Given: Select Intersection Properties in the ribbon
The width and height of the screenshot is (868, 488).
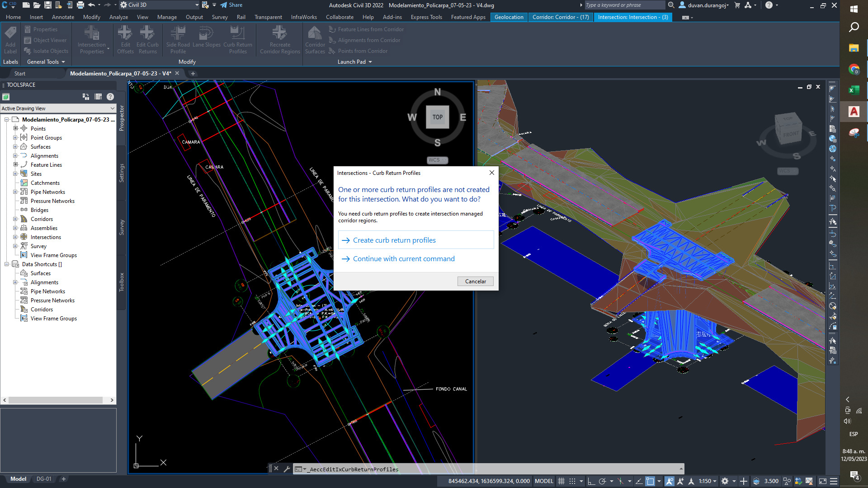Looking at the screenshot, I should (x=91, y=39).
